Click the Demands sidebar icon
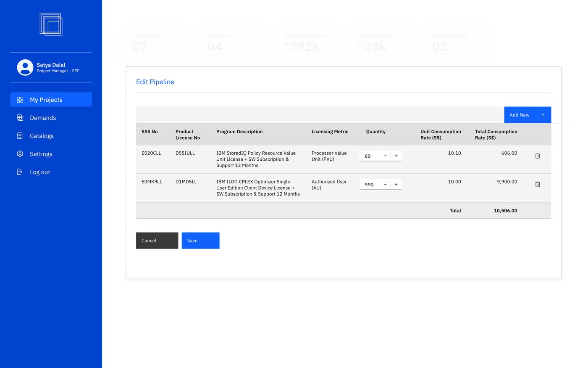 (20, 118)
